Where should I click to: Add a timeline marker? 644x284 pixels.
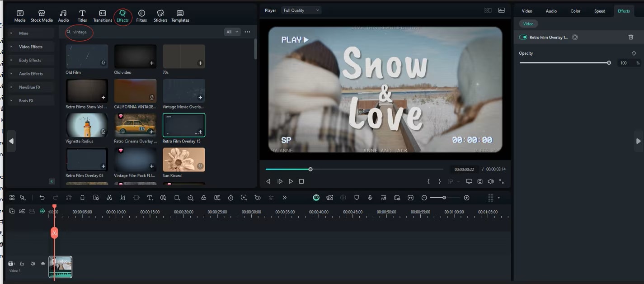[357, 198]
